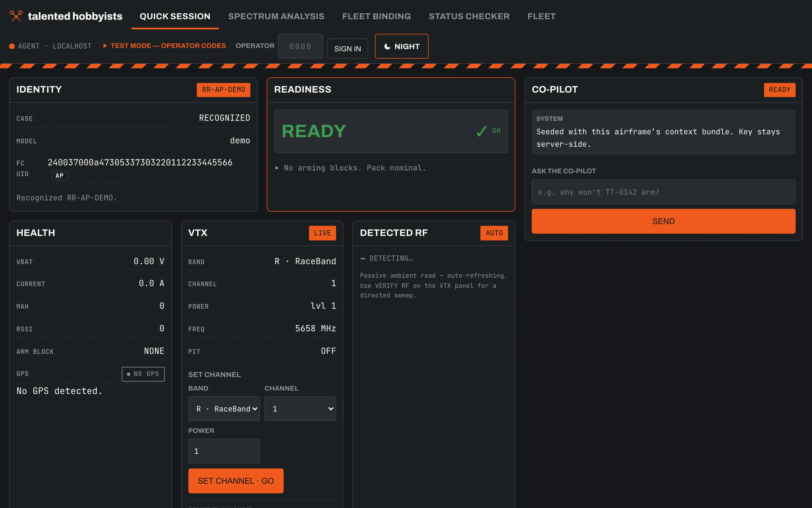Image resolution: width=812 pixels, height=508 pixels.
Task: Click the SYSTEM message in Co-Pilot
Action: [663, 132]
